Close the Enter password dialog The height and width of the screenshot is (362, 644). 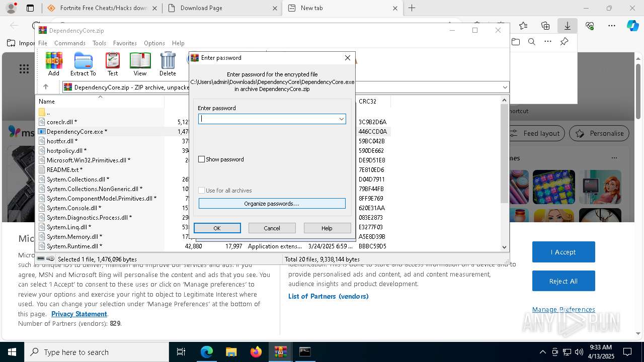coord(347,58)
